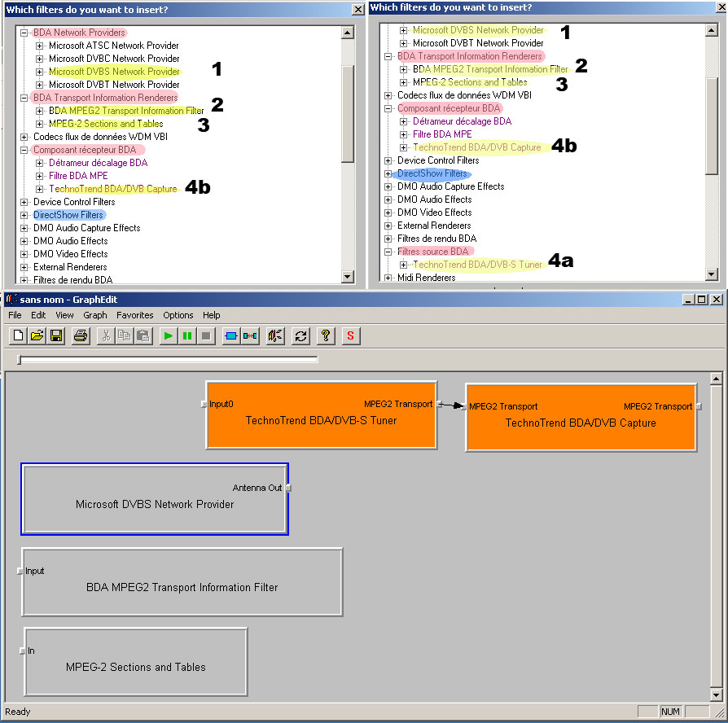Open the Help menu
Viewport: 728px width, 723px height.
[211, 315]
